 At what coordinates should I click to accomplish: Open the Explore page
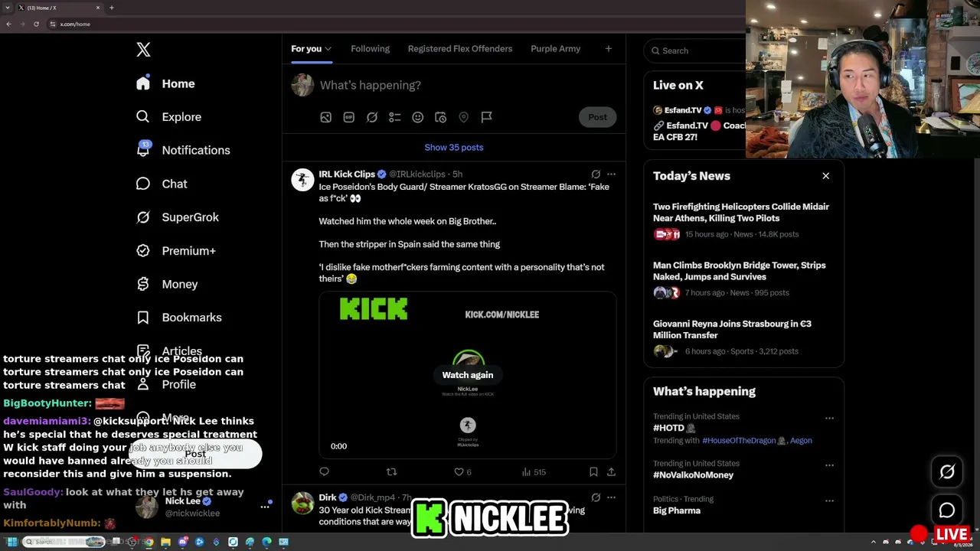[168, 117]
